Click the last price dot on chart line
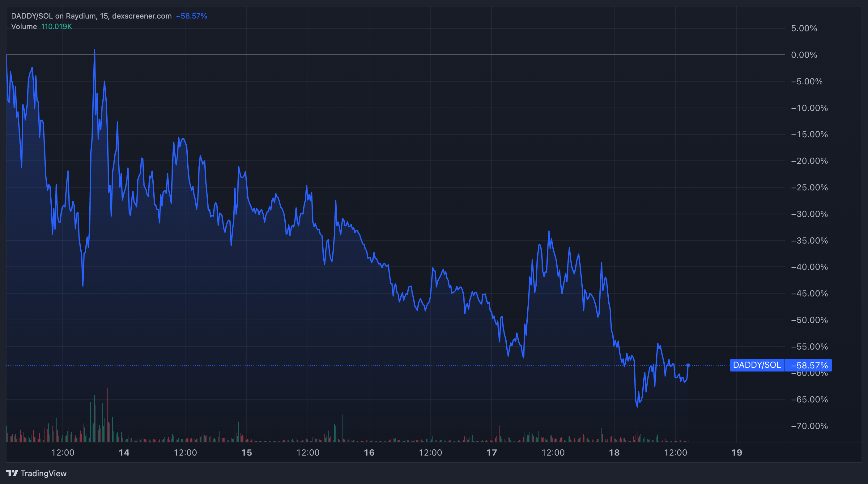The width and height of the screenshot is (868, 484). coord(688,365)
